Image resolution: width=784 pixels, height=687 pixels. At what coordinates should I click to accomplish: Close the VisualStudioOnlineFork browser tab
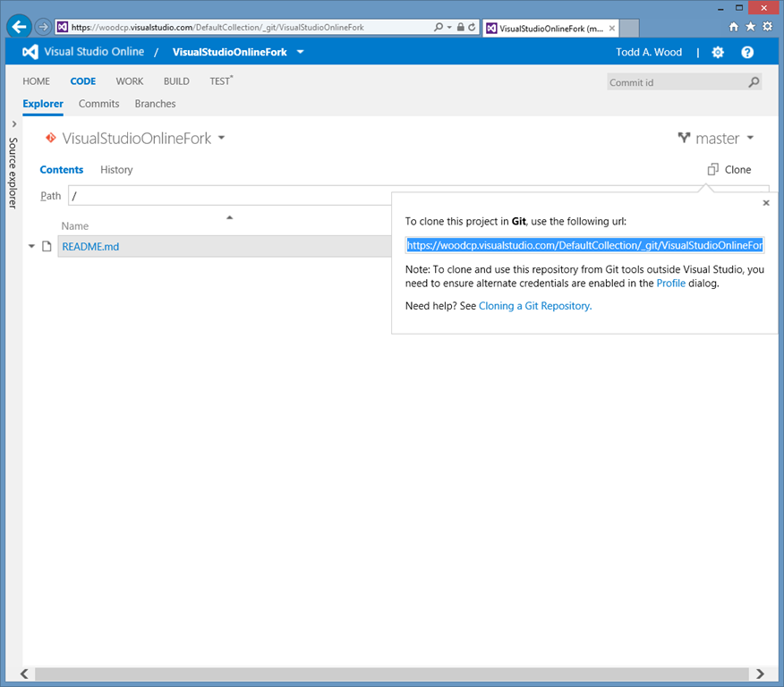coord(612,29)
